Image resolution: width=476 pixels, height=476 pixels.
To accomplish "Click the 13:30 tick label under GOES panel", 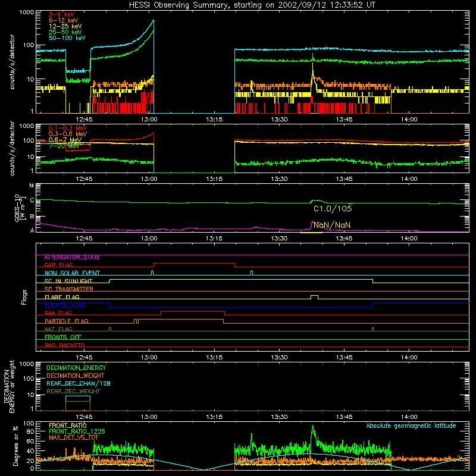I will pos(279,239).
